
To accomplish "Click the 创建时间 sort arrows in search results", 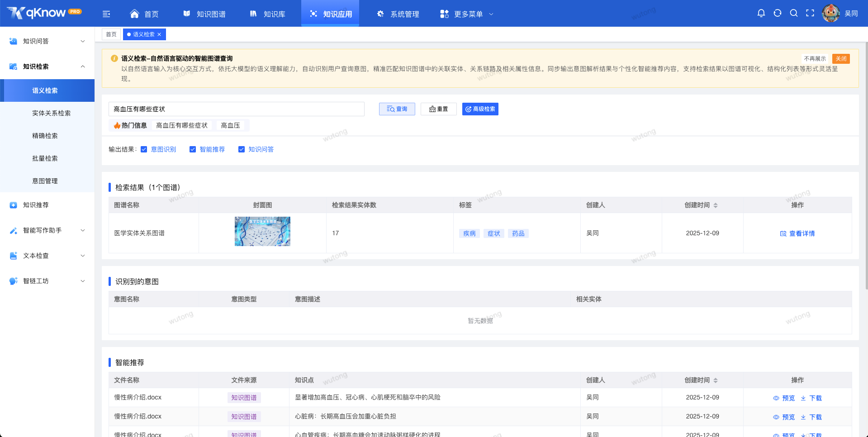I will tap(716, 205).
